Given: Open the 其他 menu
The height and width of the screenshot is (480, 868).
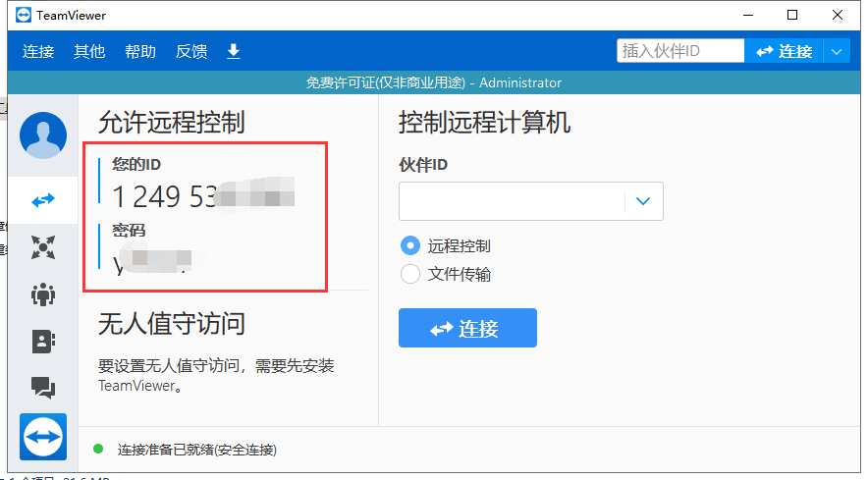Looking at the screenshot, I should (89, 51).
